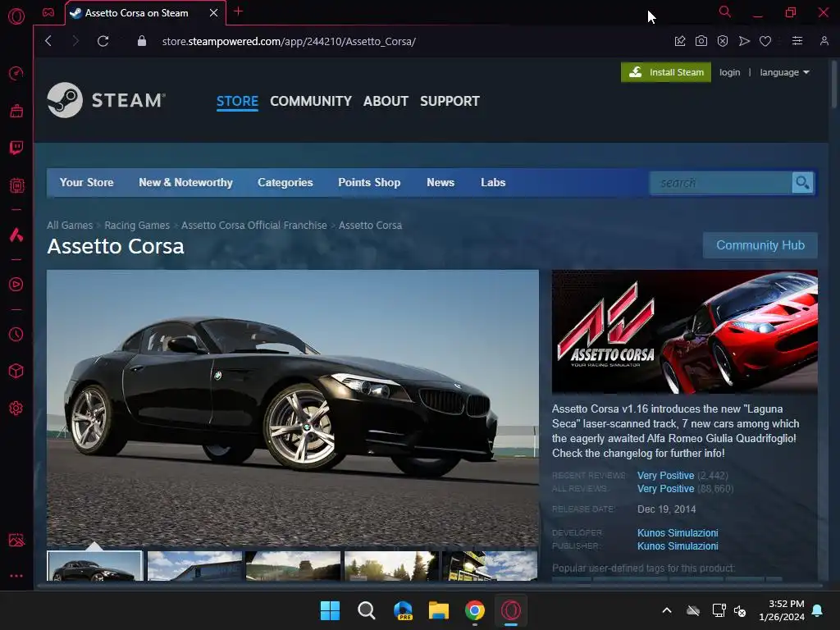
Task: Select the third screenshot thumbnail
Action: 293,566
